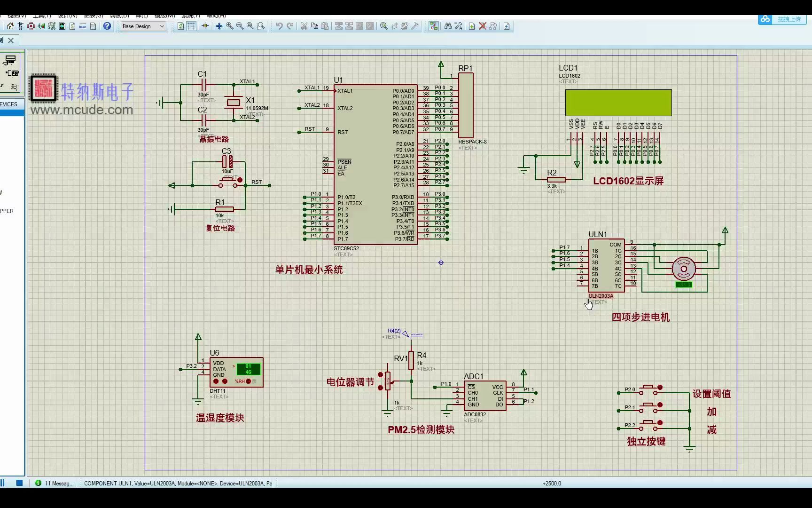Select the top icon in the left mode panel
The height and width of the screenshot is (508, 812).
pos(10,60)
